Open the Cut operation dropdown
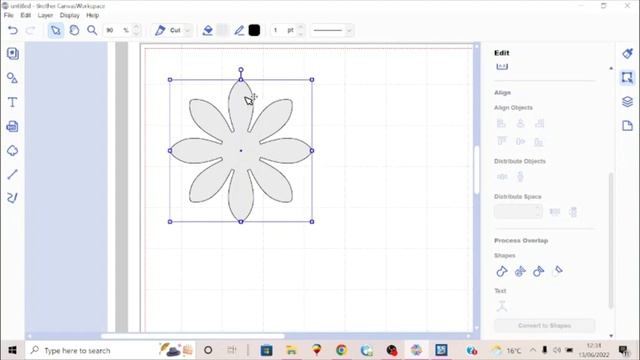Viewport: 640px width, 360px height. click(187, 30)
